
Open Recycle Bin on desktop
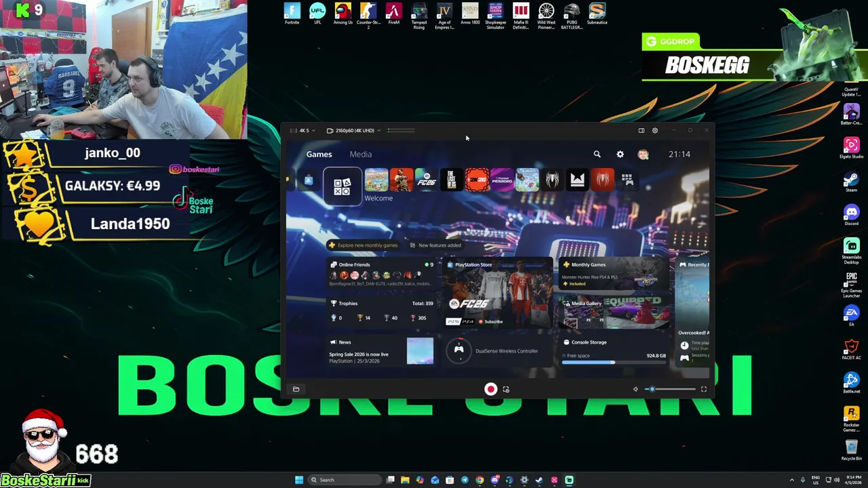pos(851,450)
